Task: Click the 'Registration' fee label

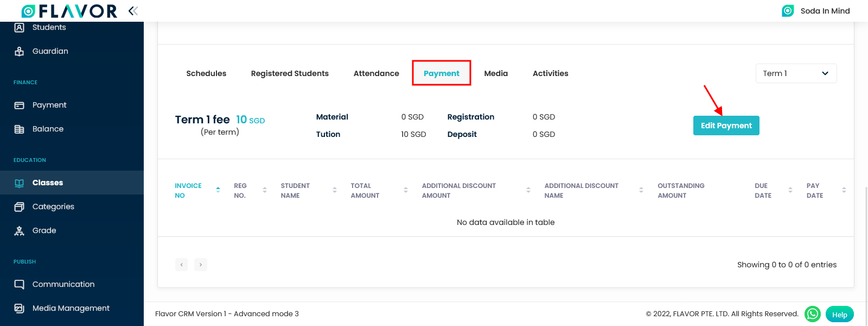Action: pos(471,117)
